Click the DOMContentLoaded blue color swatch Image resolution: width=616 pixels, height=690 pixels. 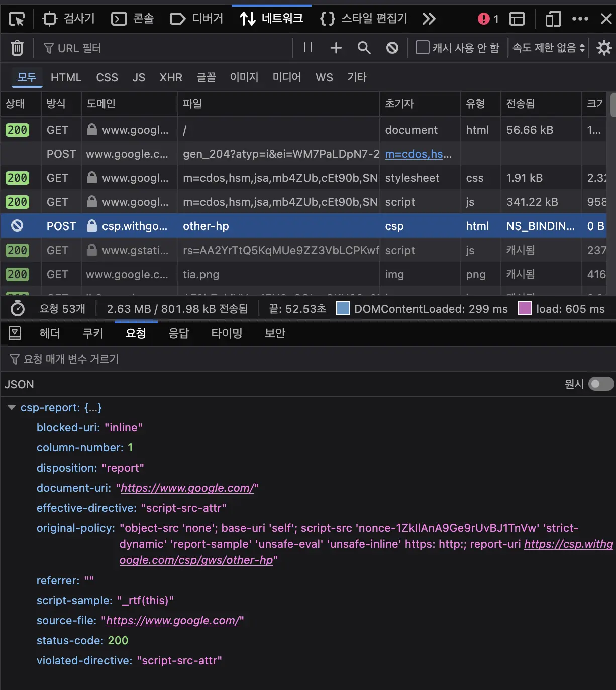(x=343, y=309)
